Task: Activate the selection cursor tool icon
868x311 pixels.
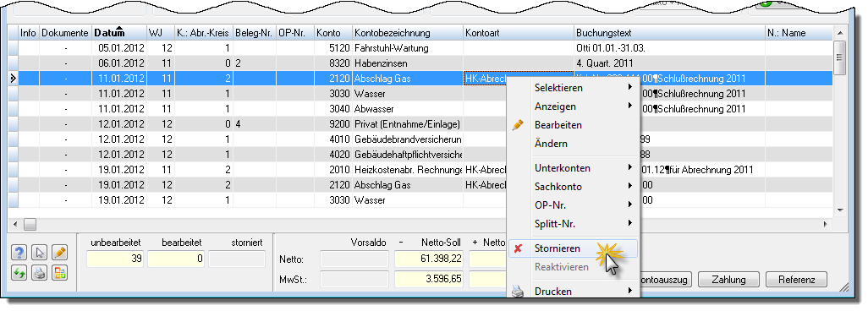Action: (x=39, y=253)
